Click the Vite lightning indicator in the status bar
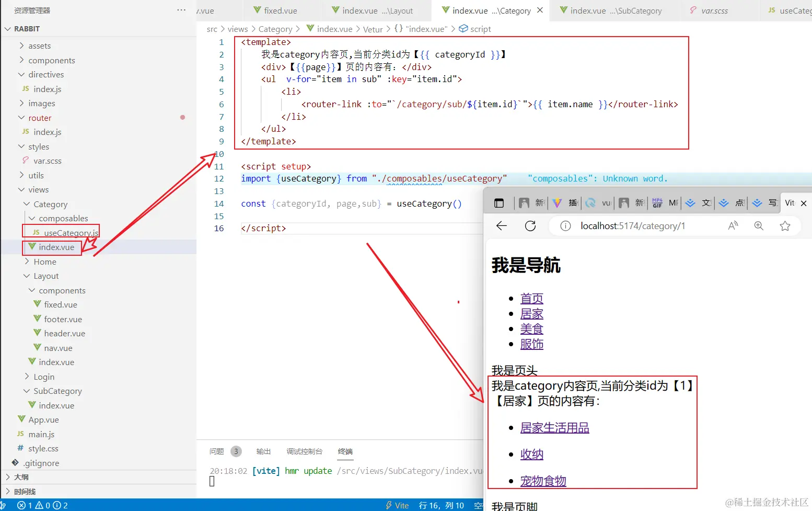812x511 pixels. pyautogui.click(x=397, y=505)
